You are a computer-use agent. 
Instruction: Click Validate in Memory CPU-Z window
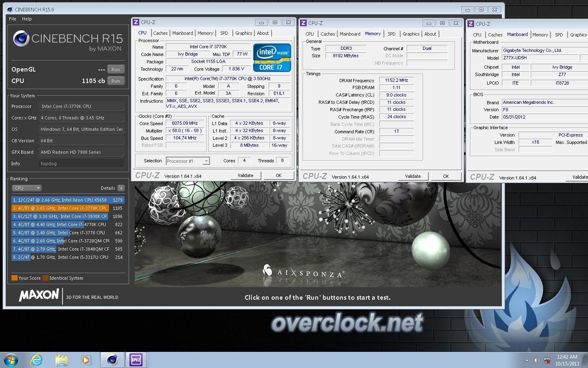413,176
